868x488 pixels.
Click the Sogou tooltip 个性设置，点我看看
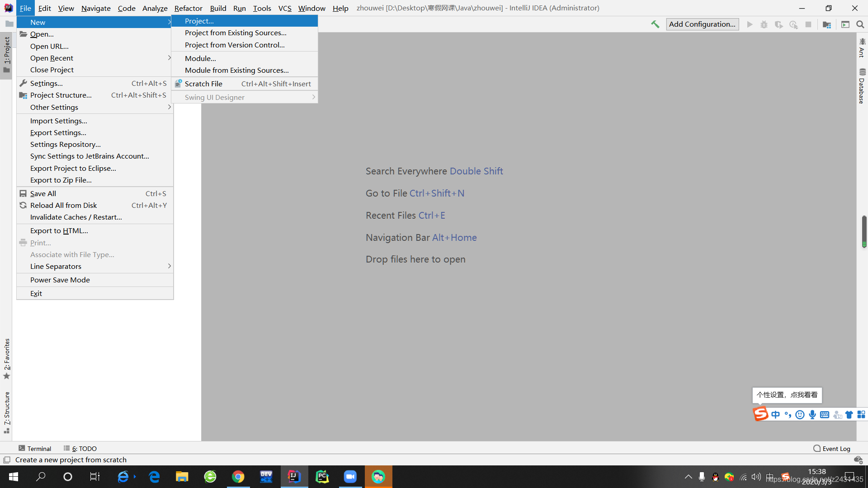[787, 394]
